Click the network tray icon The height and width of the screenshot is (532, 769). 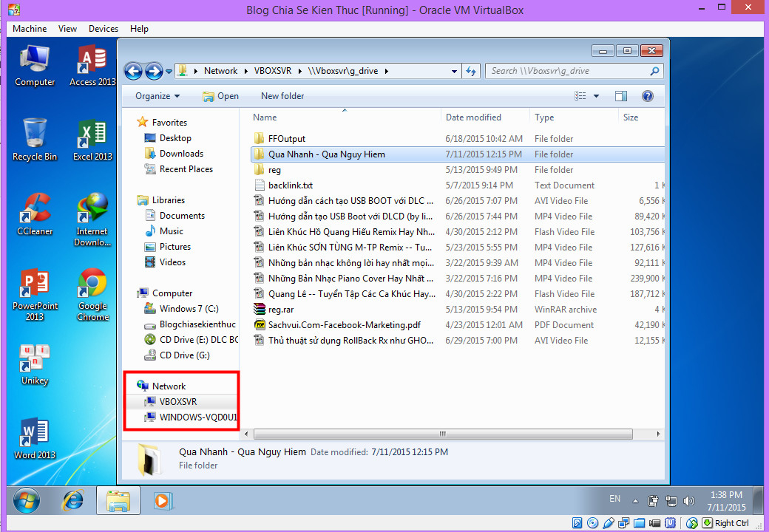point(671,501)
